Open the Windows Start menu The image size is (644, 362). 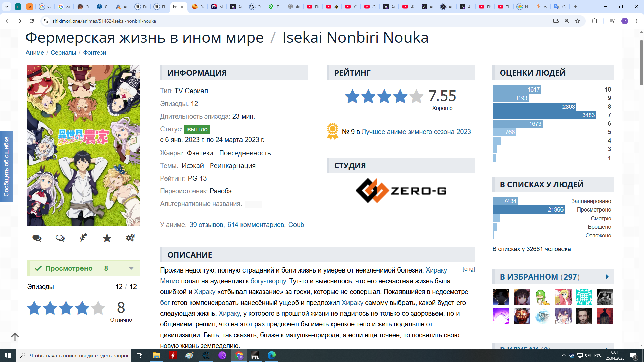point(8,355)
